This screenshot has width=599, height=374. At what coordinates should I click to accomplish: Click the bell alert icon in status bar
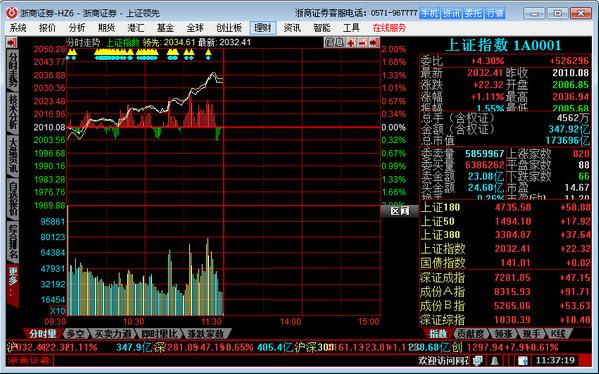point(494,360)
